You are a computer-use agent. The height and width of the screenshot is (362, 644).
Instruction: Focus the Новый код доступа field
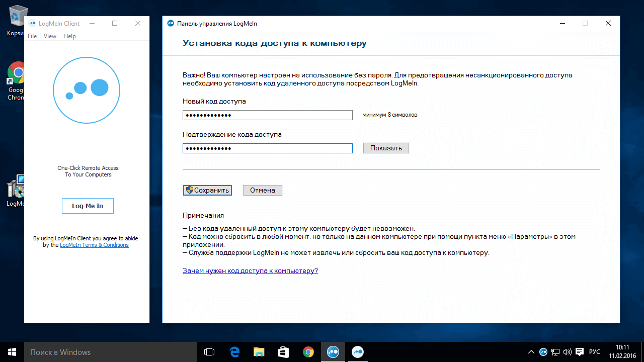coord(268,115)
